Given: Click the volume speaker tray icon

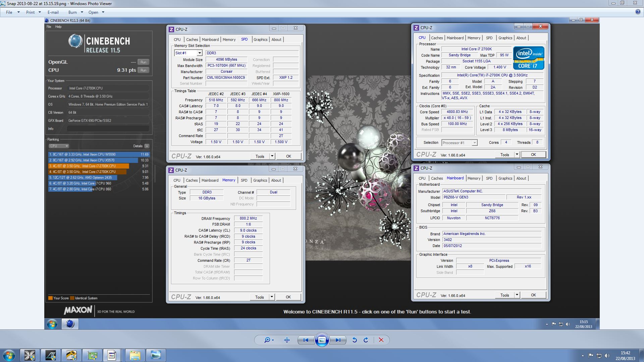Looking at the screenshot, I should tap(607, 356).
